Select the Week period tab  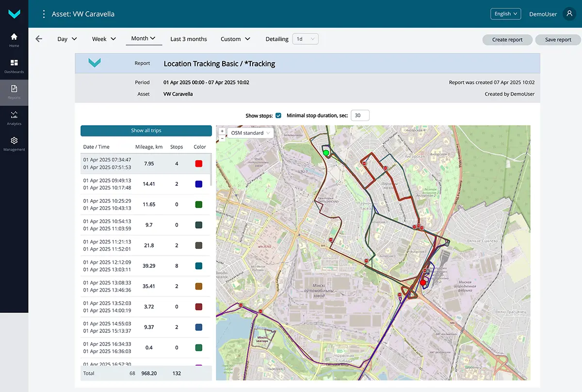104,39
